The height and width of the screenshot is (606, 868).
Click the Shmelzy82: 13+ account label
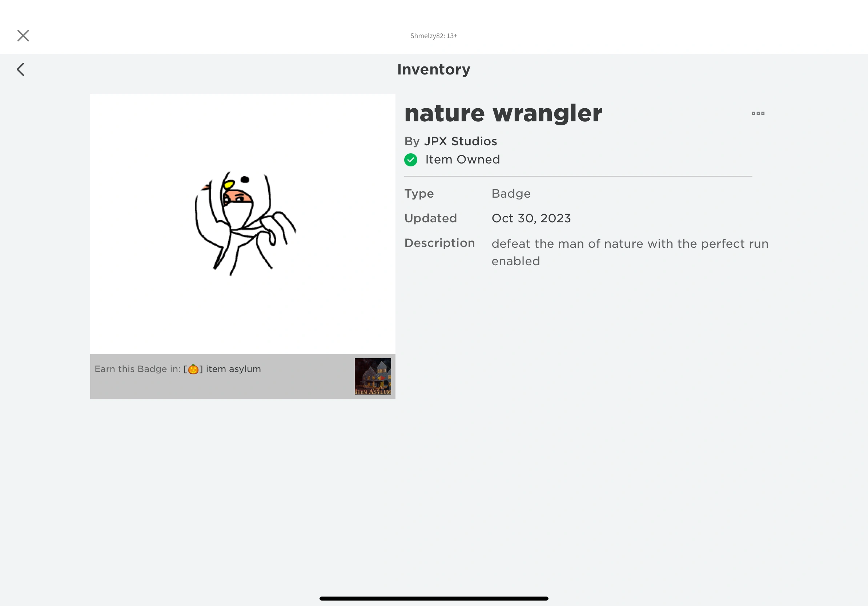(x=434, y=36)
